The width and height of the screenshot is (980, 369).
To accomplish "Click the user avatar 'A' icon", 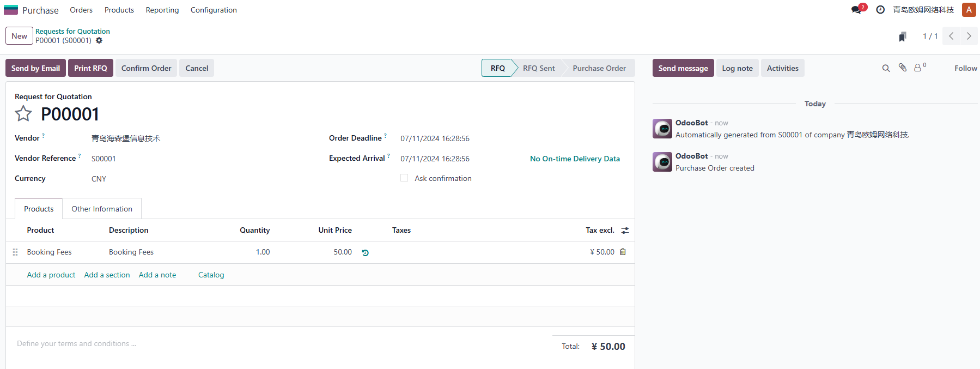I will click(x=969, y=10).
